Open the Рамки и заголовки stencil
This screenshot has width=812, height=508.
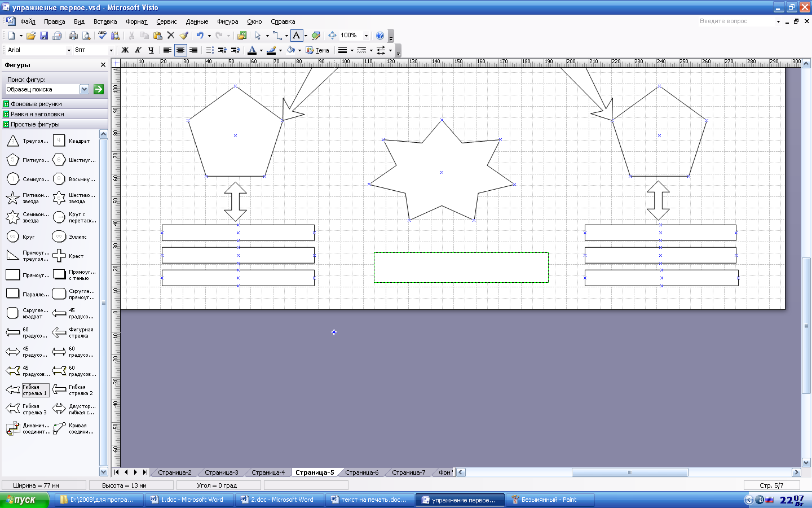tap(55, 114)
